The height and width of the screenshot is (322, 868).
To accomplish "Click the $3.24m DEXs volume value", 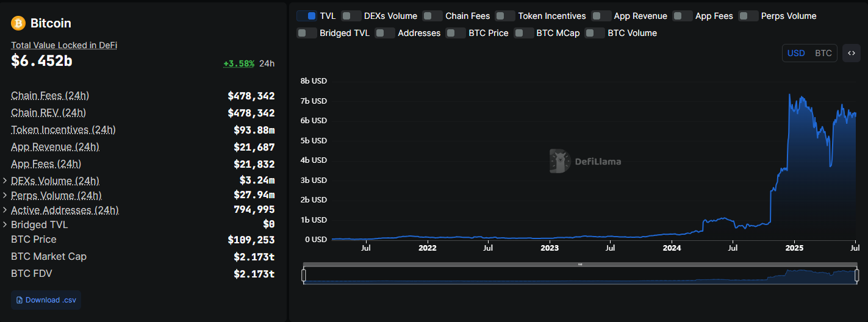I will point(257,181).
